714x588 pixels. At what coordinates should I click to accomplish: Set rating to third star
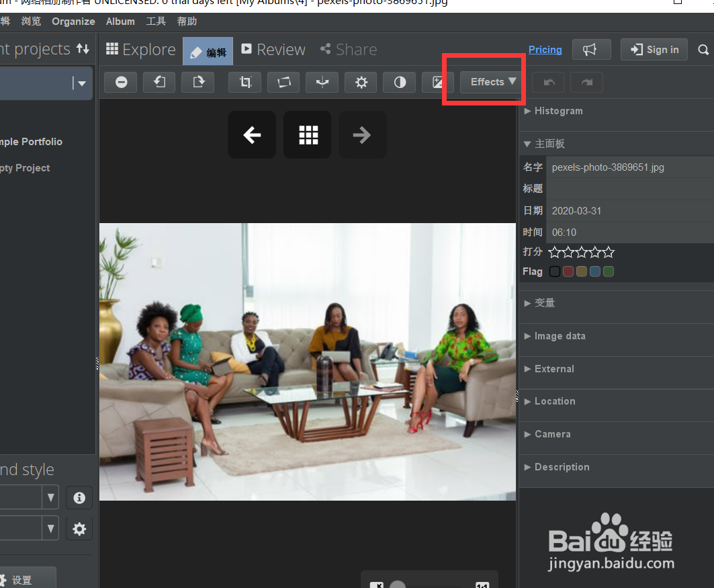(582, 252)
